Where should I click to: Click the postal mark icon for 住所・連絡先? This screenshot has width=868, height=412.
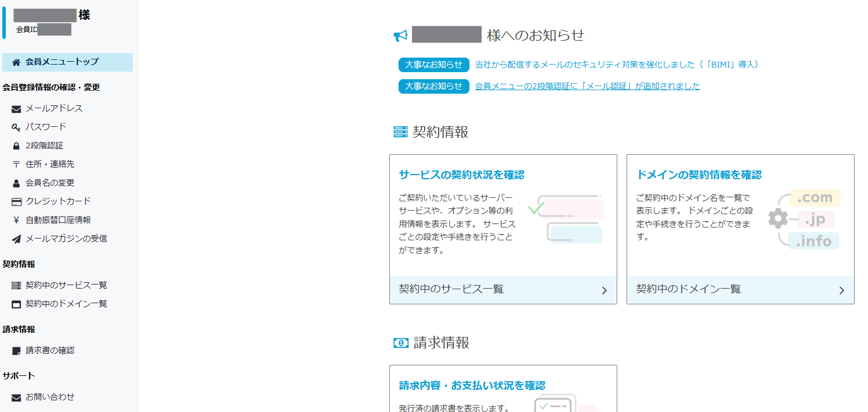tap(16, 165)
